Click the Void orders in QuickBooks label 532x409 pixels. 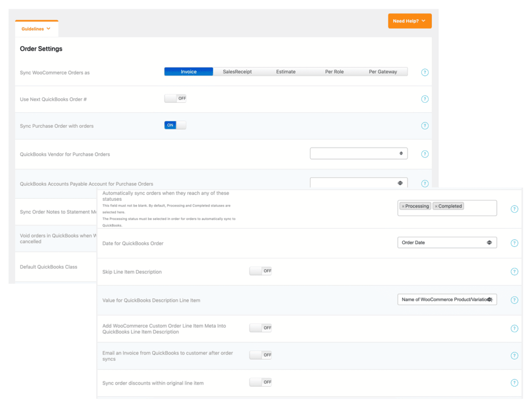58,239
